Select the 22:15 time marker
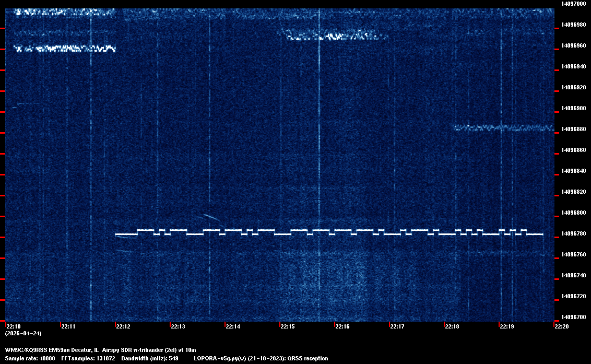This screenshot has height=364, width=591. pyautogui.click(x=288, y=327)
